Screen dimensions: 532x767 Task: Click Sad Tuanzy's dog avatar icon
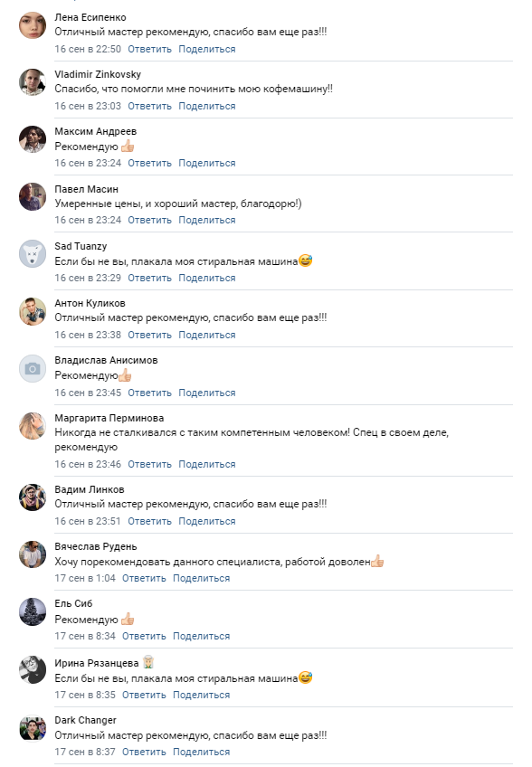tap(33, 254)
